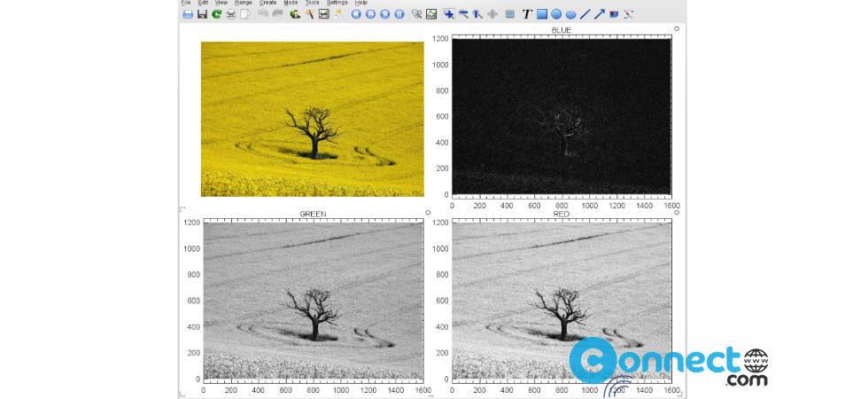Open the Settings menu
The height and width of the screenshot is (399, 868).
(337, 3)
